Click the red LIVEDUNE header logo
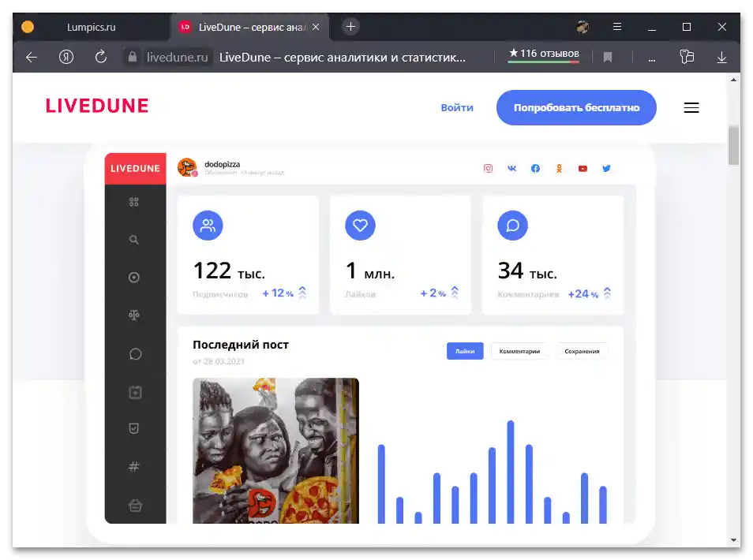Screen dimensions: 753x560 [97, 106]
